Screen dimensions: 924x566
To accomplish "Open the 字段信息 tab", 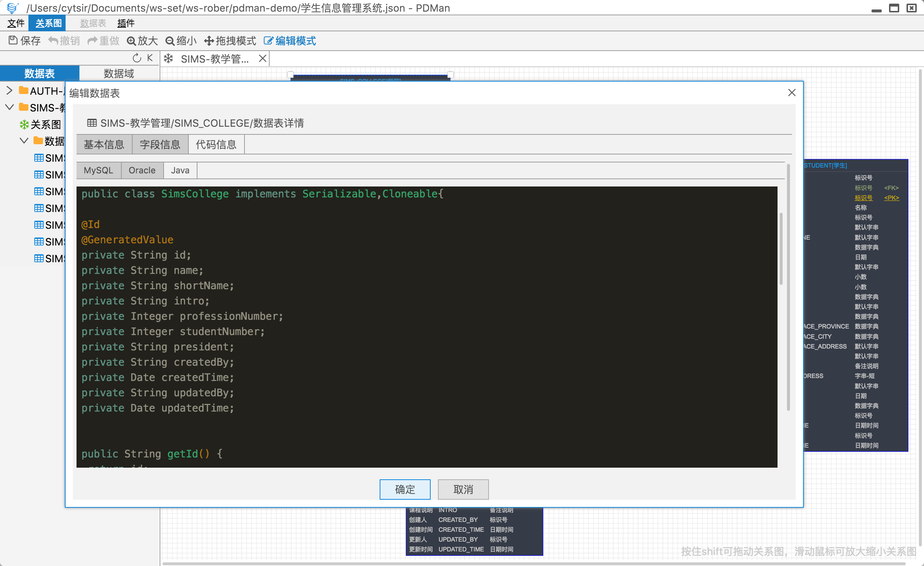I will [160, 145].
